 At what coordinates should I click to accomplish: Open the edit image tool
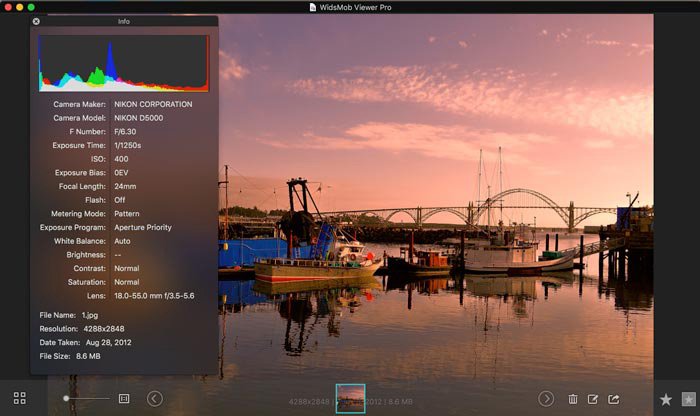593,399
